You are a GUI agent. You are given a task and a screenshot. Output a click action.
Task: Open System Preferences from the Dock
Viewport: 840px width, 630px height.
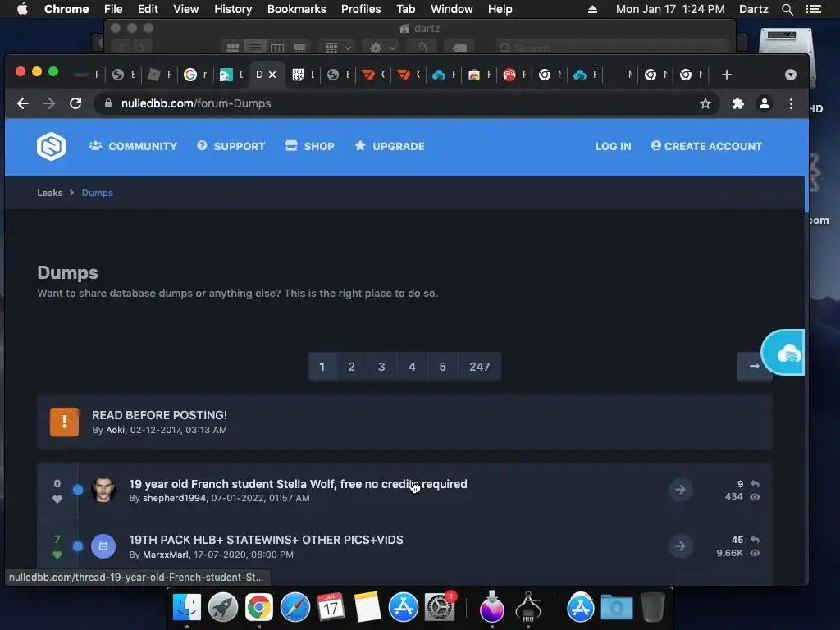[440, 608]
